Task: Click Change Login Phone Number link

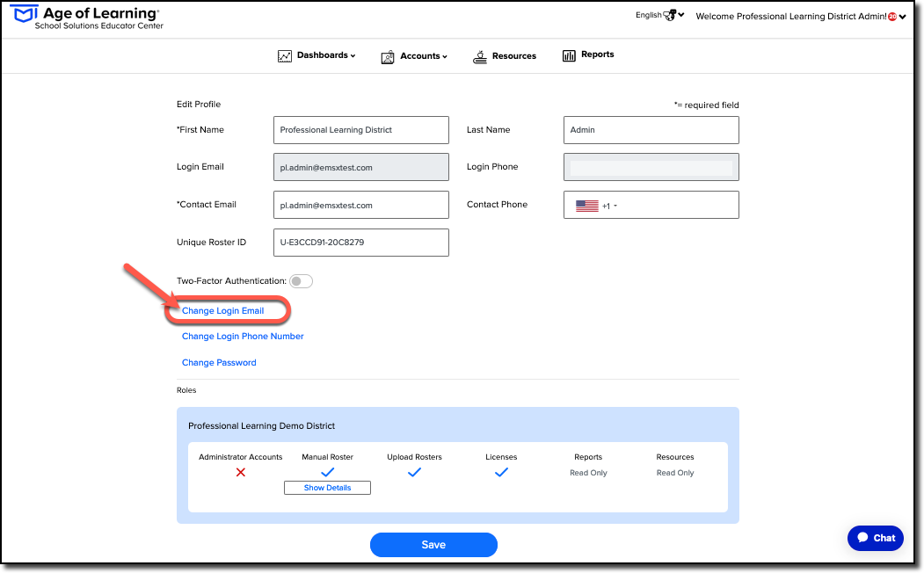Action: [x=243, y=337]
